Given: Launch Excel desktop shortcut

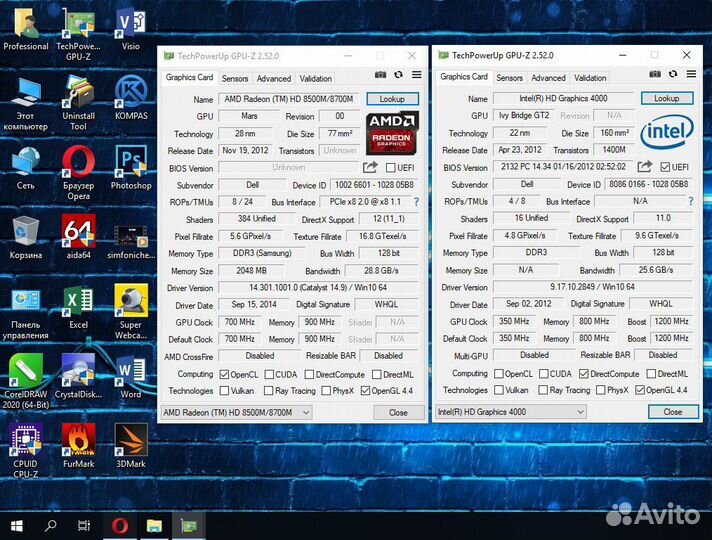Looking at the screenshot, I should (78, 307).
